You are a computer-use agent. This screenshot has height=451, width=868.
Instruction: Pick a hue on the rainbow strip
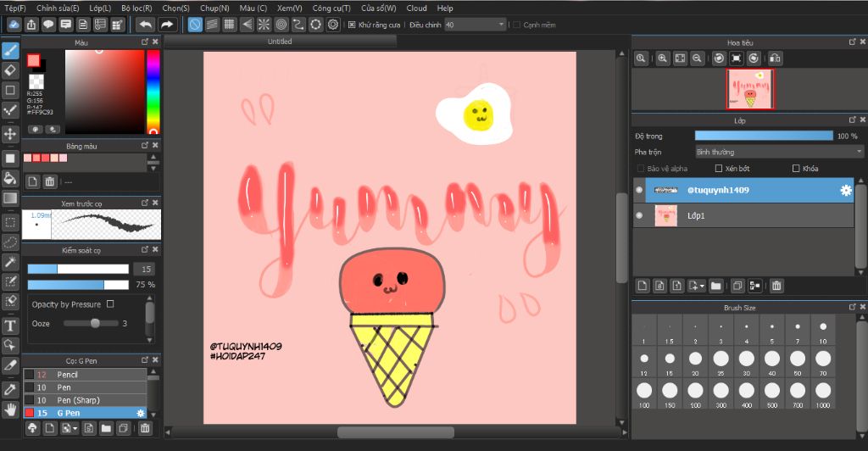(x=153, y=92)
